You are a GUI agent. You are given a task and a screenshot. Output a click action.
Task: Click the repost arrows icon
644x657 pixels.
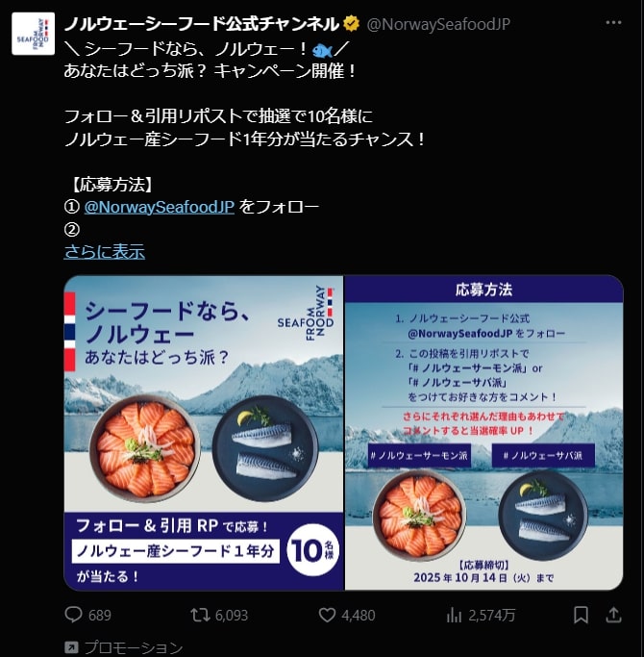[200, 615]
